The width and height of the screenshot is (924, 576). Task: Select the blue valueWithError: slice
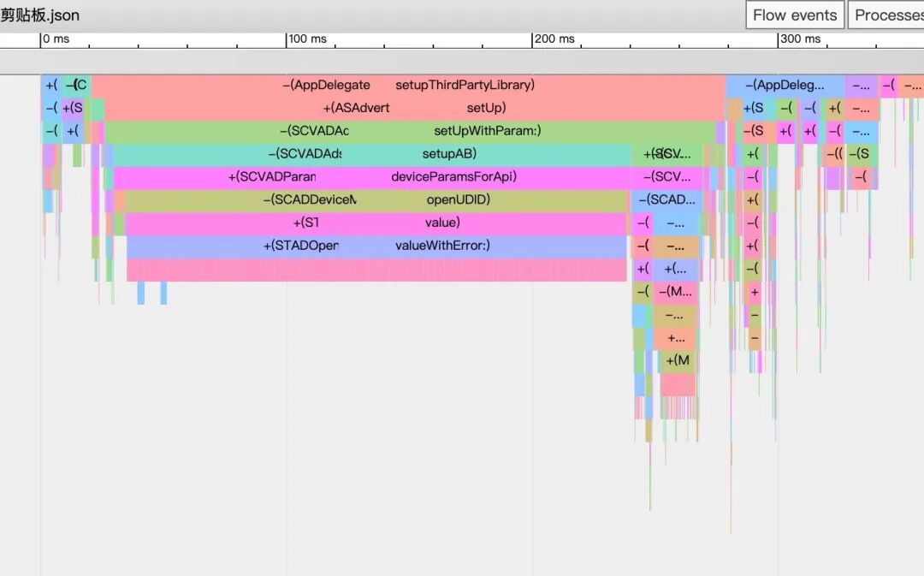click(x=376, y=246)
